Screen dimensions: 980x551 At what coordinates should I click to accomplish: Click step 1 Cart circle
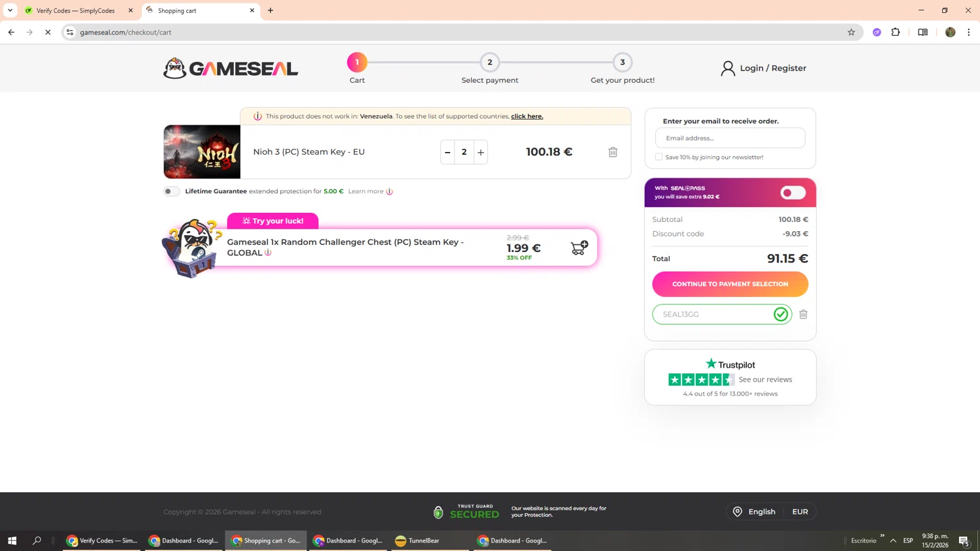click(357, 62)
